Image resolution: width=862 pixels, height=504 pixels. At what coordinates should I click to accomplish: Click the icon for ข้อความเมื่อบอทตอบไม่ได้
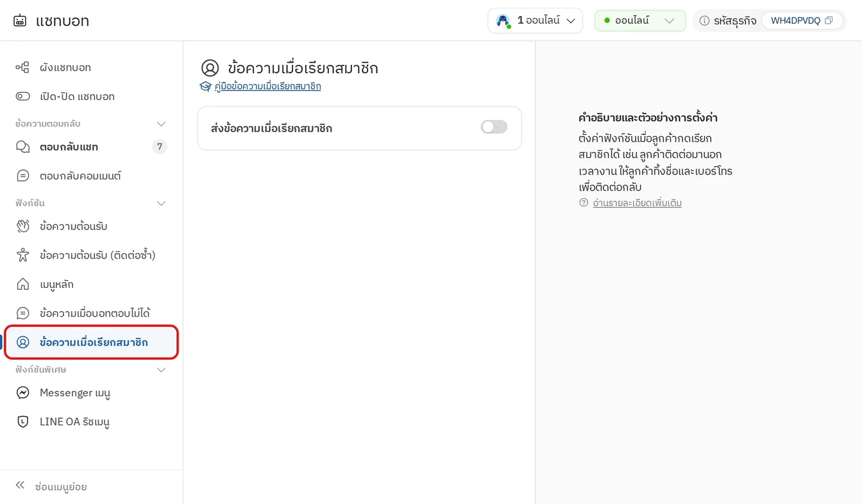22,313
